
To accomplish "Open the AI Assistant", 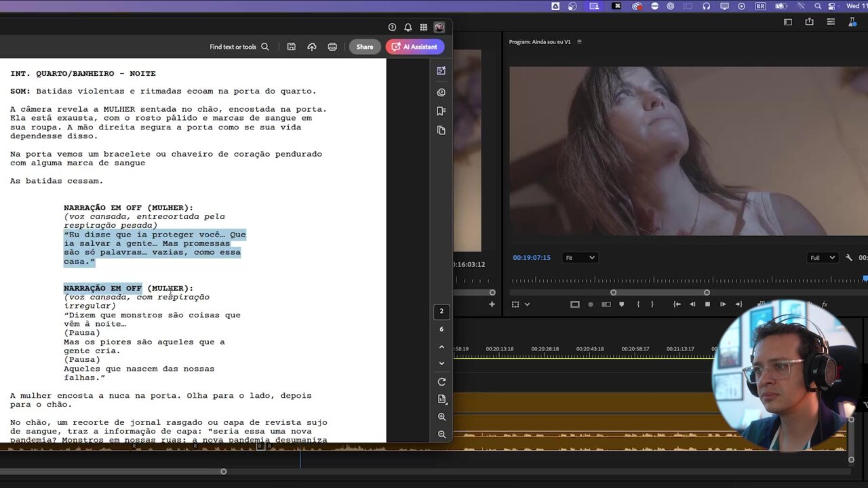I will [x=415, y=47].
